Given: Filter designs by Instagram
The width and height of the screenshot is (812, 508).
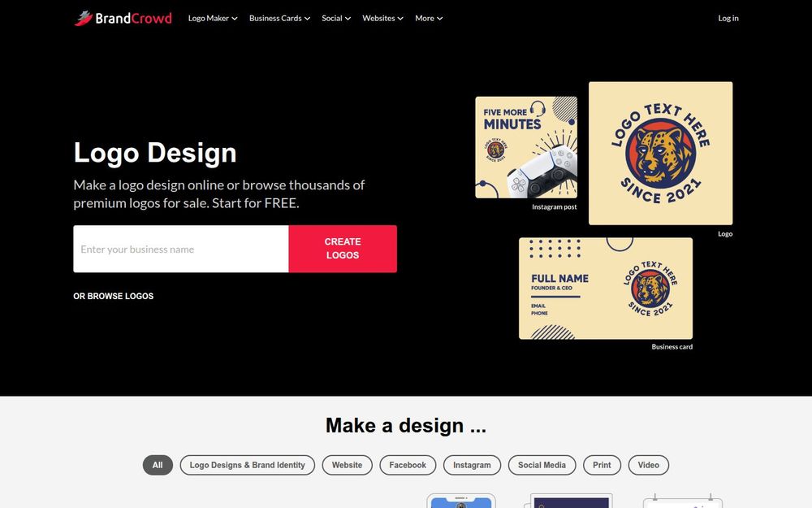Looking at the screenshot, I should tap(472, 465).
